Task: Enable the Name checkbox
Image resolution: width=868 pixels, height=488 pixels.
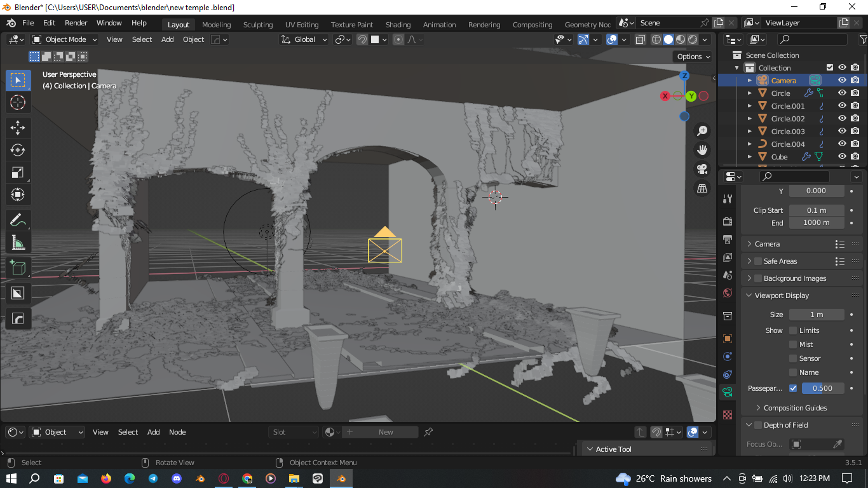Action: (x=793, y=372)
